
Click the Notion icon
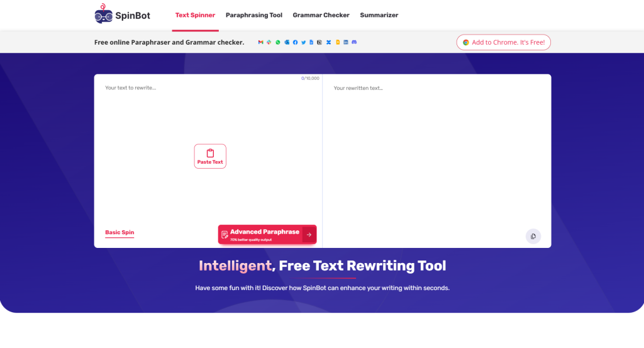(319, 42)
